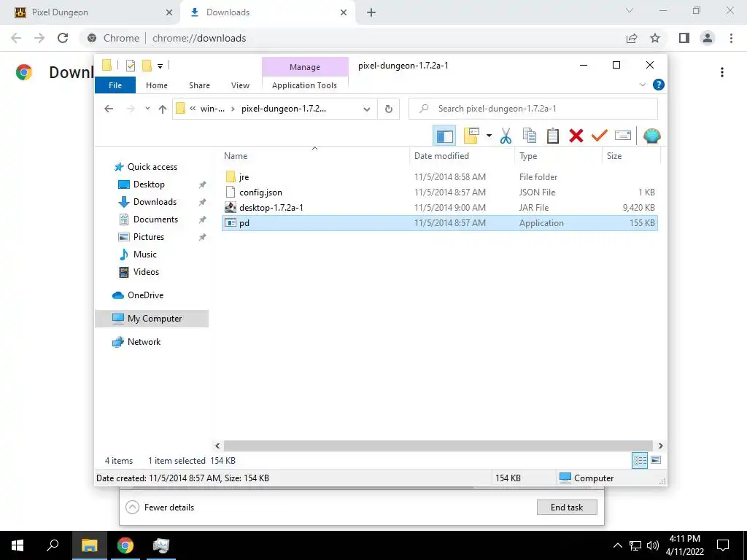Viewport: 747px width, 560px height.
Task: Open Quick access in the navigation pane
Action: point(152,167)
